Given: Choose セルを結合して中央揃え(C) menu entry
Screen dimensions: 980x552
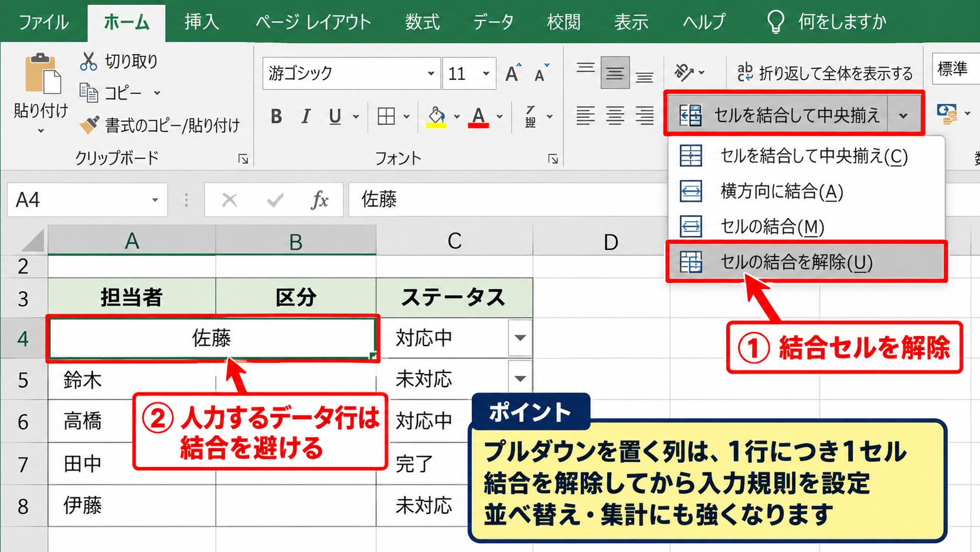Looking at the screenshot, I should (x=807, y=156).
